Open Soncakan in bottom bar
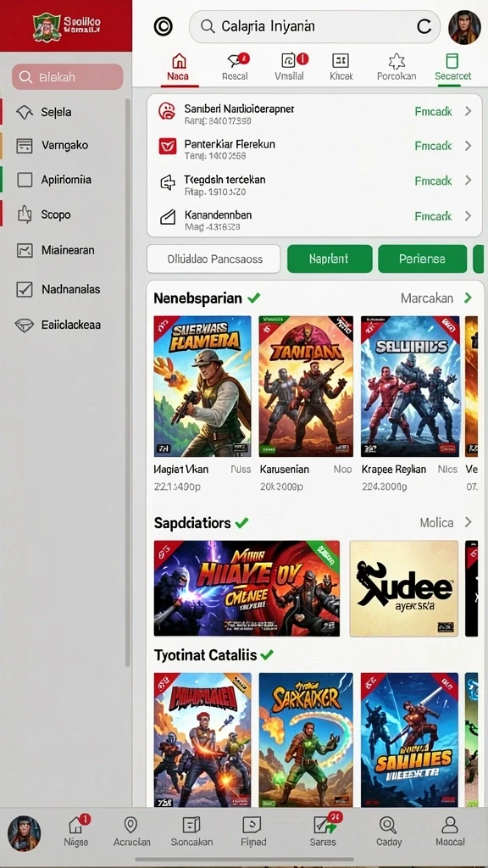Image resolution: width=488 pixels, height=868 pixels. [191, 832]
